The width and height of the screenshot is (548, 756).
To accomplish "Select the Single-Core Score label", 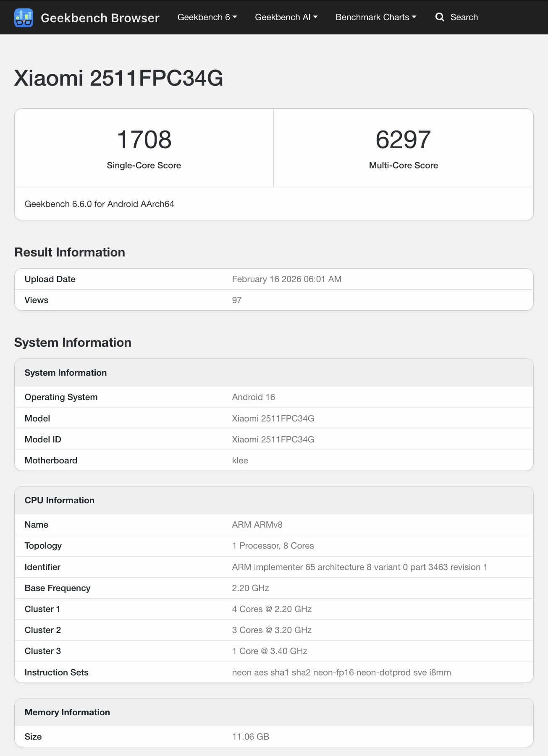I will pos(144,165).
